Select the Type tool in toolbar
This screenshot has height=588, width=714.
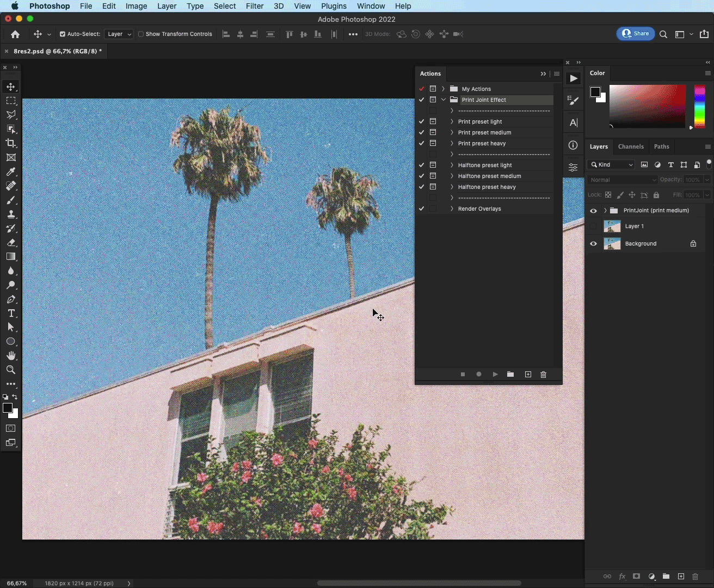coord(11,313)
